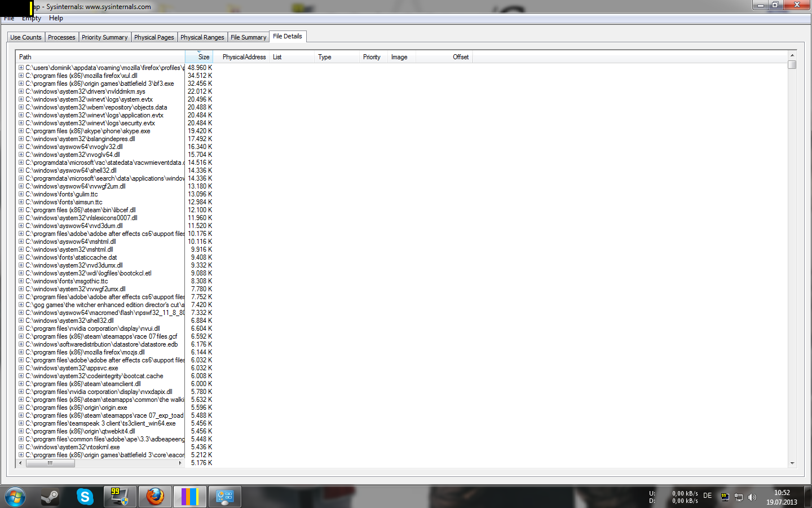This screenshot has height=508, width=812.
Task: Open Skype from the taskbar
Action: 85,497
